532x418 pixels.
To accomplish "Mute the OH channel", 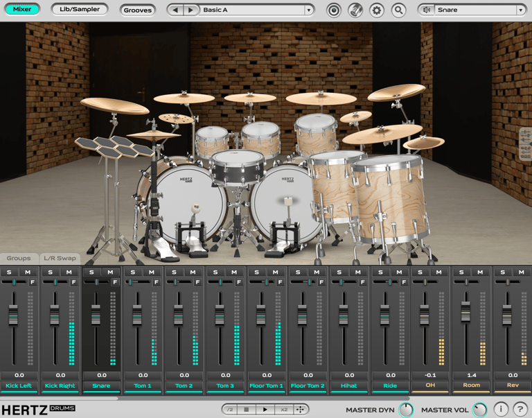I will pyautogui.click(x=439, y=272).
